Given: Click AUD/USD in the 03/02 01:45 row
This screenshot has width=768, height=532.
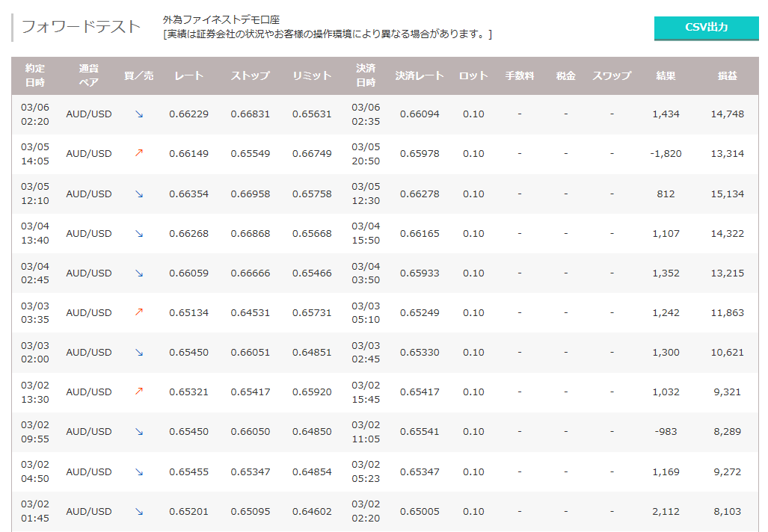Looking at the screenshot, I should [89, 511].
